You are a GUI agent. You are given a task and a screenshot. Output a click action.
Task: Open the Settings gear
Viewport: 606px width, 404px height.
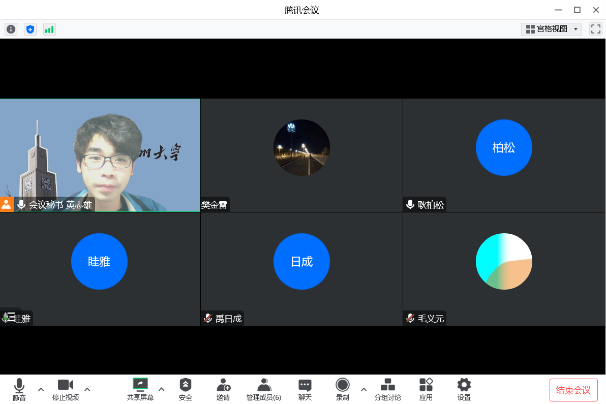click(x=464, y=388)
